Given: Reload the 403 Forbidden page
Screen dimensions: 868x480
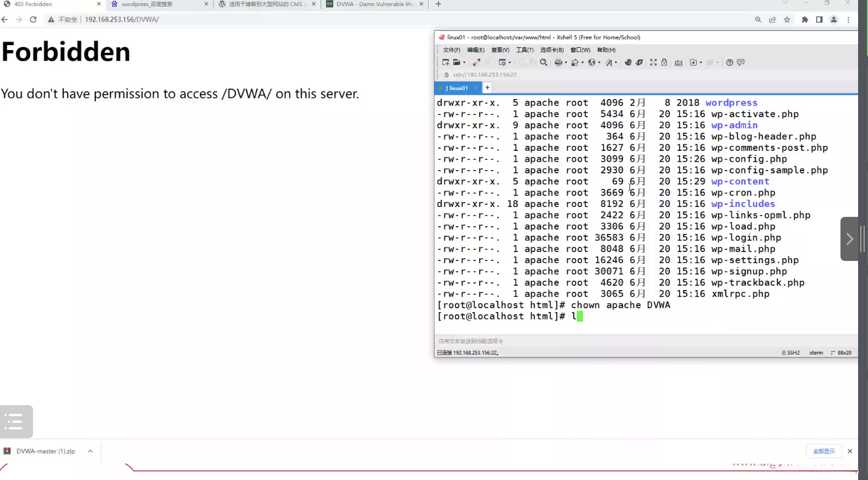Looking at the screenshot, I should point(33,19).
